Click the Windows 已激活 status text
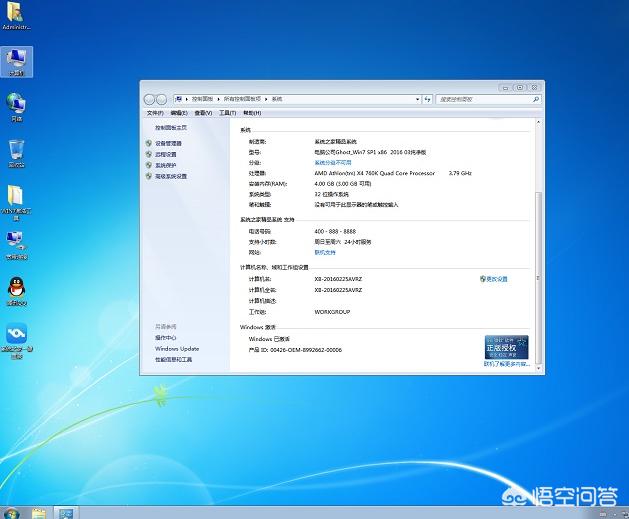Viewport: 629px width, 519px height. 269,339
